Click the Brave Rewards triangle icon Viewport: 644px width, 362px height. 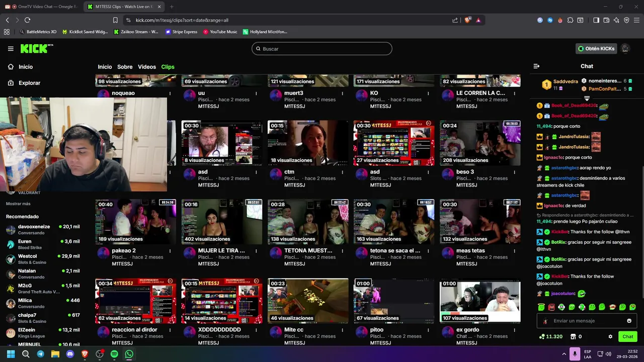(x=478, y=20)
